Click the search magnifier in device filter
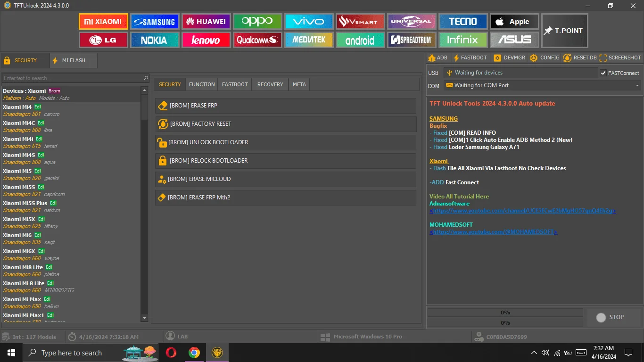The height and width of the screenshot is (362, 644). tap(146, 78)
